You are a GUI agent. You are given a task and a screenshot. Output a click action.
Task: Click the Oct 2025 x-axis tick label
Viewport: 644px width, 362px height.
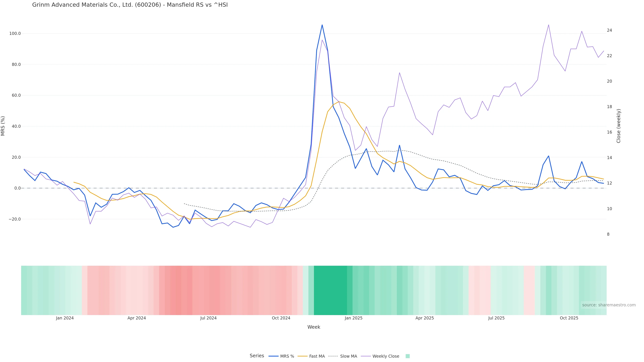point(569,318)
